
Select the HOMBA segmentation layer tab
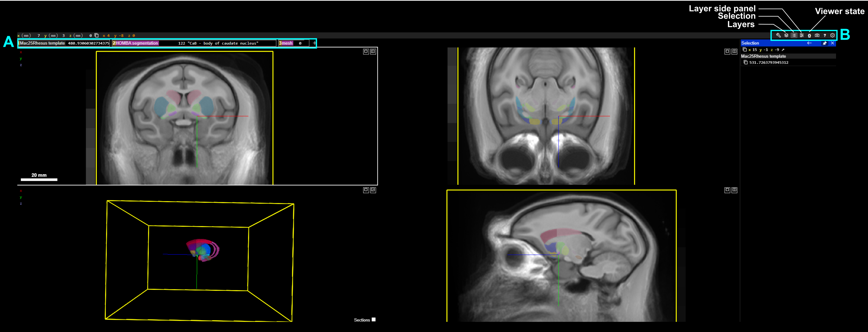point(137,43)
